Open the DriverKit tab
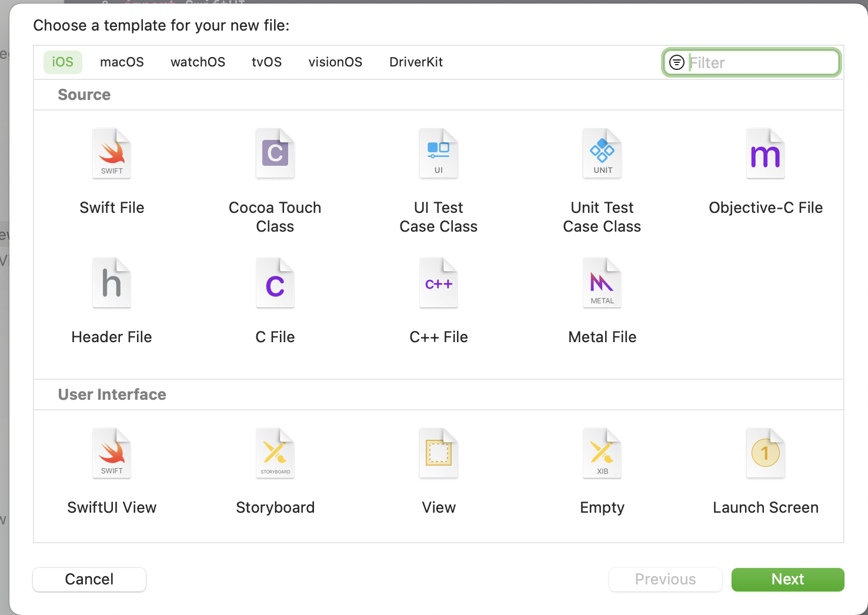This screenshot has width=868, height=615. coord(416,62)
